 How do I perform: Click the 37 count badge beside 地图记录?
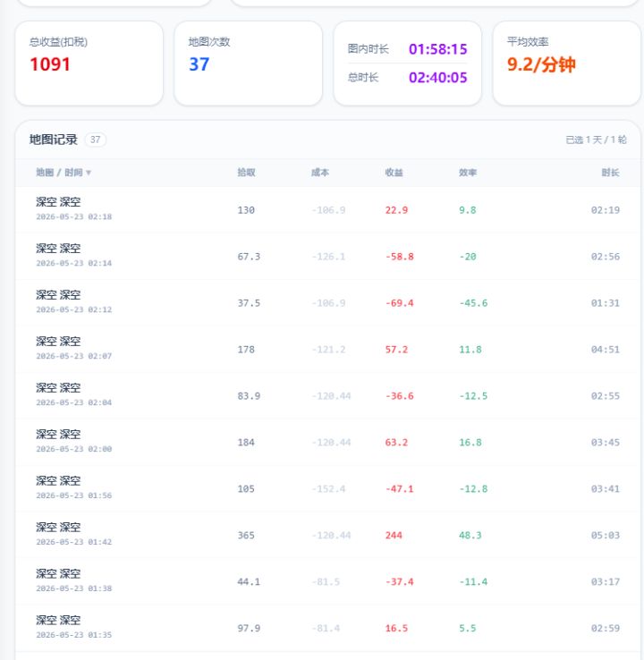(96, 140)
